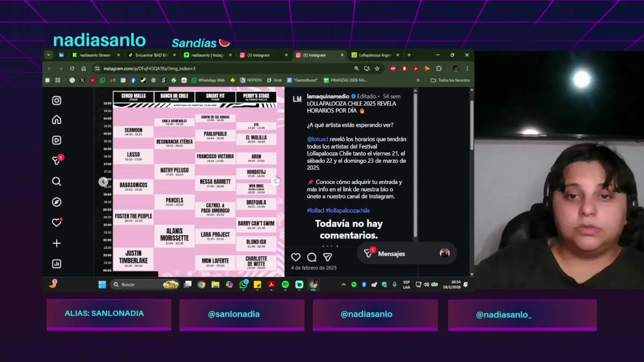Click the #lollacl hashtag
Image resolution: width=644 pixels, height=362 pixels.
click(x=315, y=211)
